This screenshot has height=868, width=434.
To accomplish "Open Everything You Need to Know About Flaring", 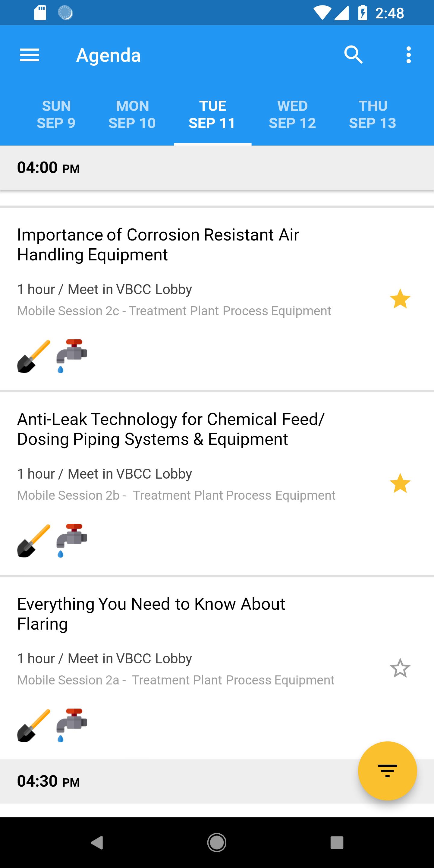I will pyautogui.click(x=151, y=614).
